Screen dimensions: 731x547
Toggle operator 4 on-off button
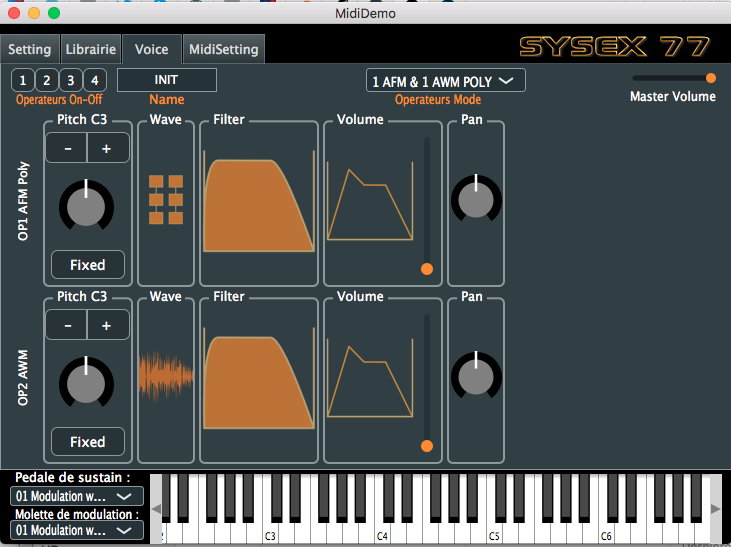click(x=95, y=80)
